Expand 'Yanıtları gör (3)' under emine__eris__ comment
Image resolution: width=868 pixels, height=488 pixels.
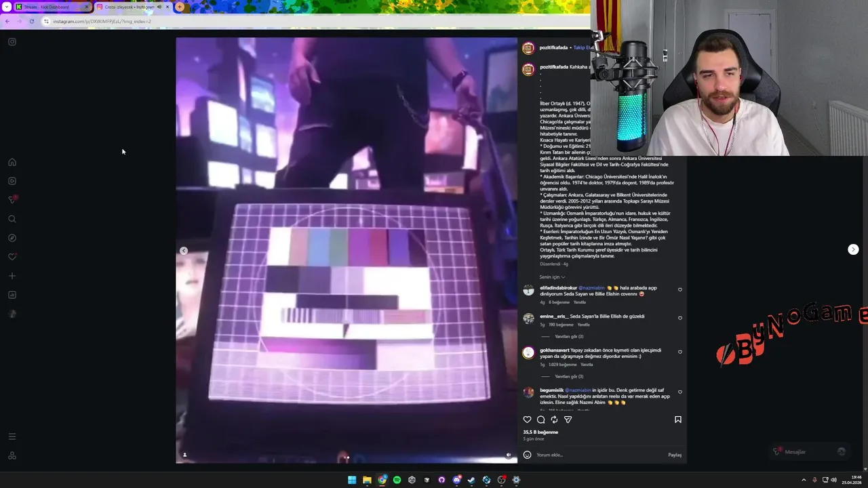pos(569,336)
